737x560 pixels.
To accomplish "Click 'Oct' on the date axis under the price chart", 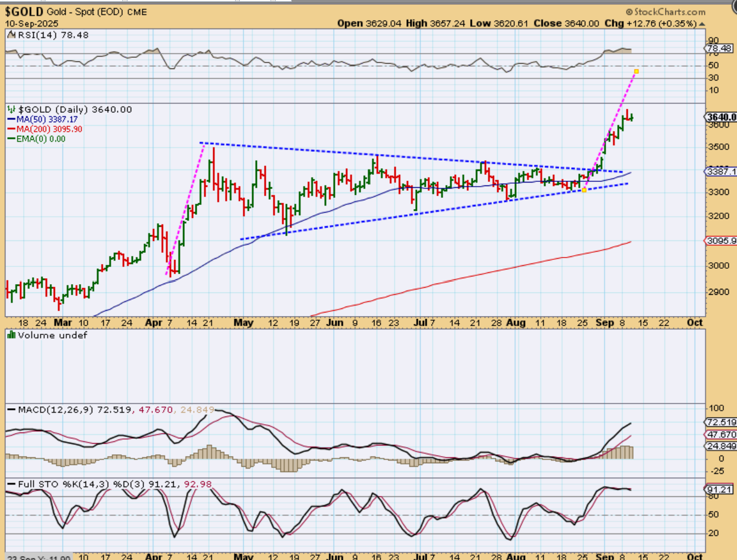I will (696, 323).
